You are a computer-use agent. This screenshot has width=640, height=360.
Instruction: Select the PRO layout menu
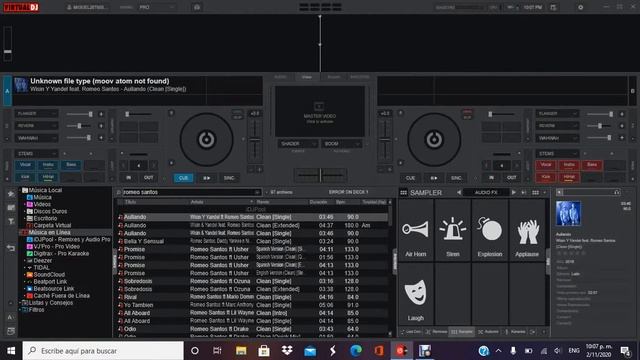tap(157, 7)
